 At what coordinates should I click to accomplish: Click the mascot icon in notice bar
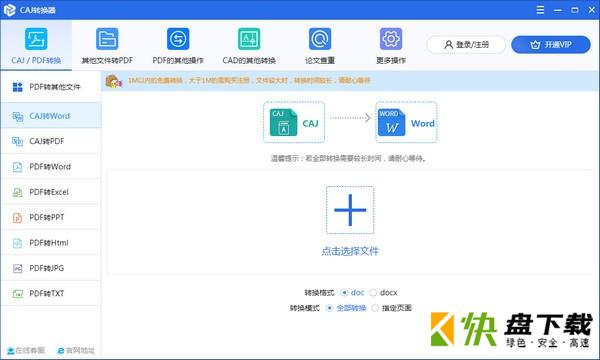pyautogui.click(x=114, y=81)
